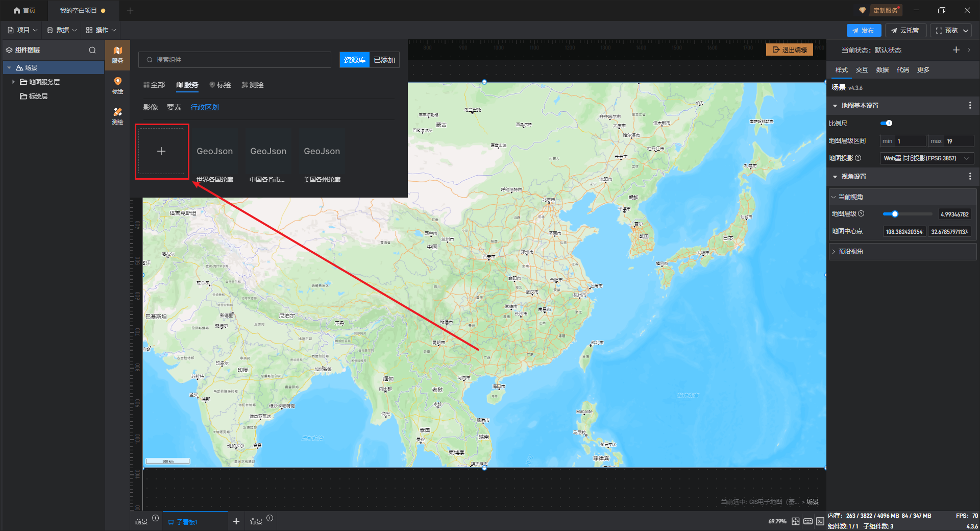This screenshot has height=531, width=980.
Task: Open the console terminal icon
Action: tap(820, 521)
